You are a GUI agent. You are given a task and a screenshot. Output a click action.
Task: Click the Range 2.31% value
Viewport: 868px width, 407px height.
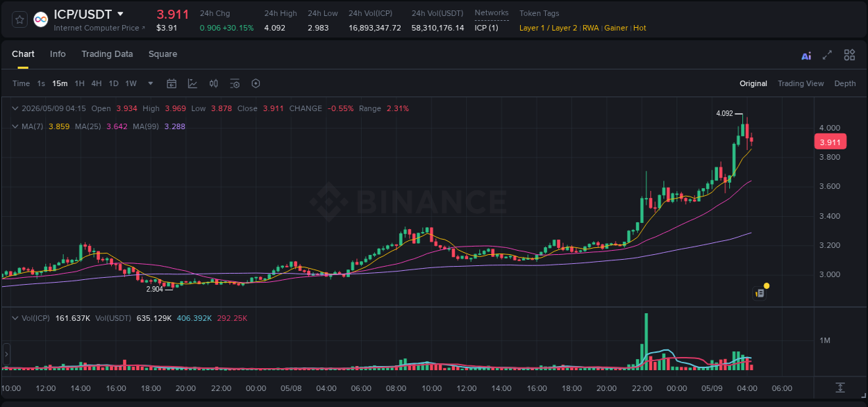point(398,108)
